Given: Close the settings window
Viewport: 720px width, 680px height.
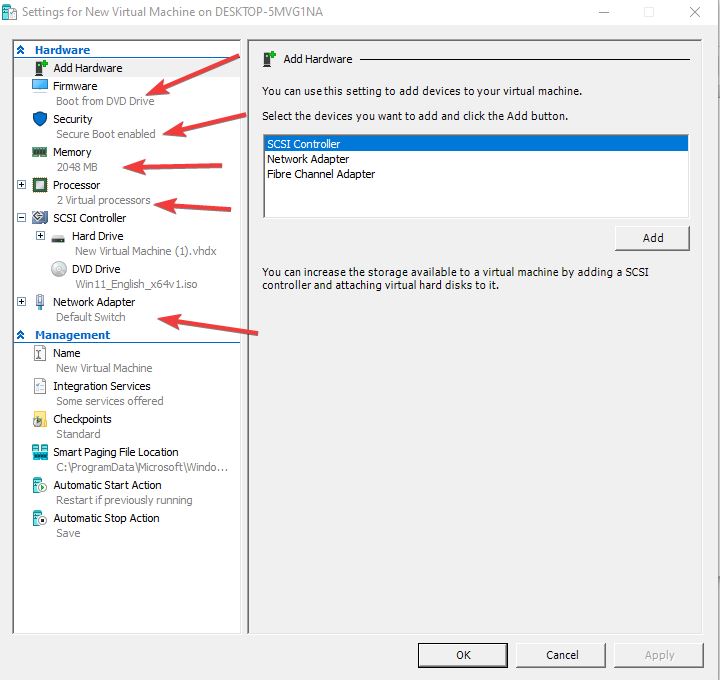Looking at the screenshot, I should (x=695, y=12).
